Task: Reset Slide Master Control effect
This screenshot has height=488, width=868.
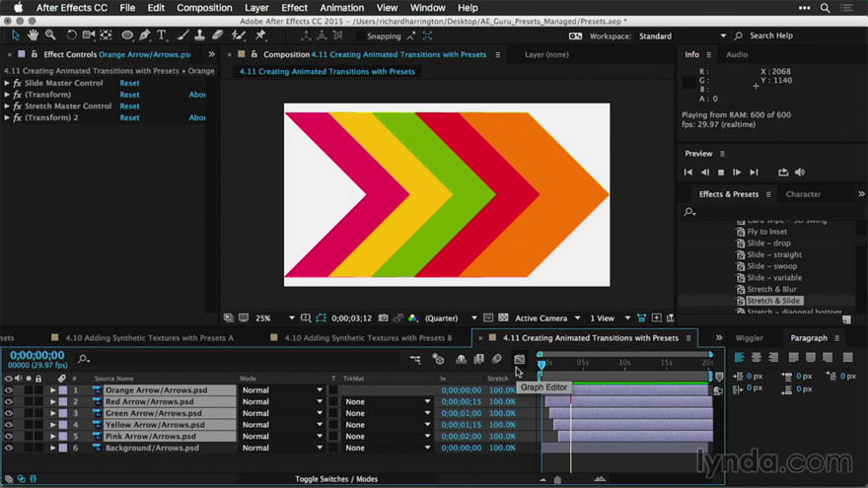Action: tap(129, 83)
